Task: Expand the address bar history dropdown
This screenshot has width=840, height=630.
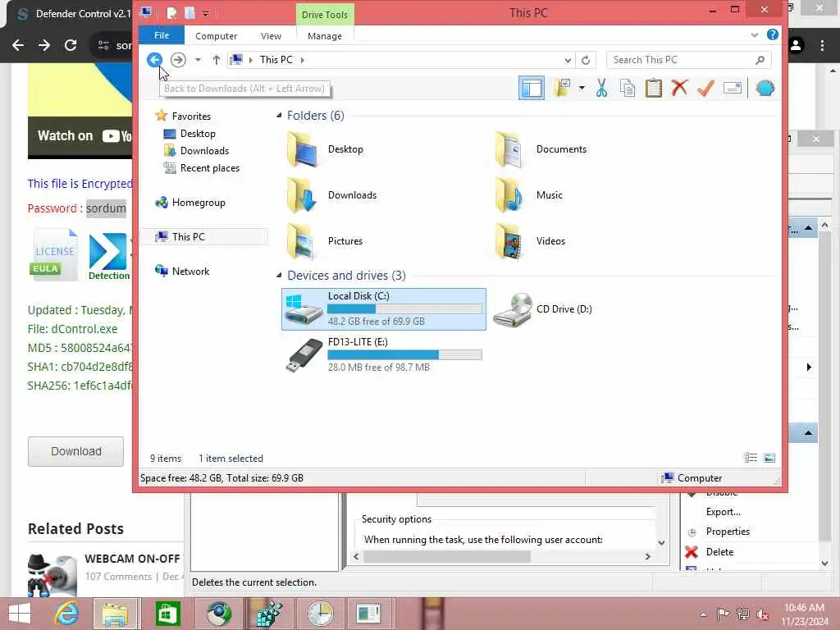Action: point(568,60)
